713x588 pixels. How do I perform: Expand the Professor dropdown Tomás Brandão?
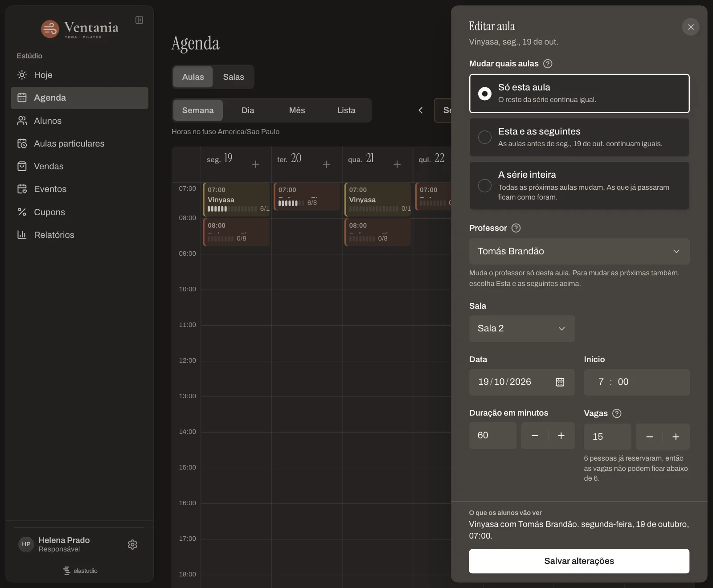[x=579, y=251]
